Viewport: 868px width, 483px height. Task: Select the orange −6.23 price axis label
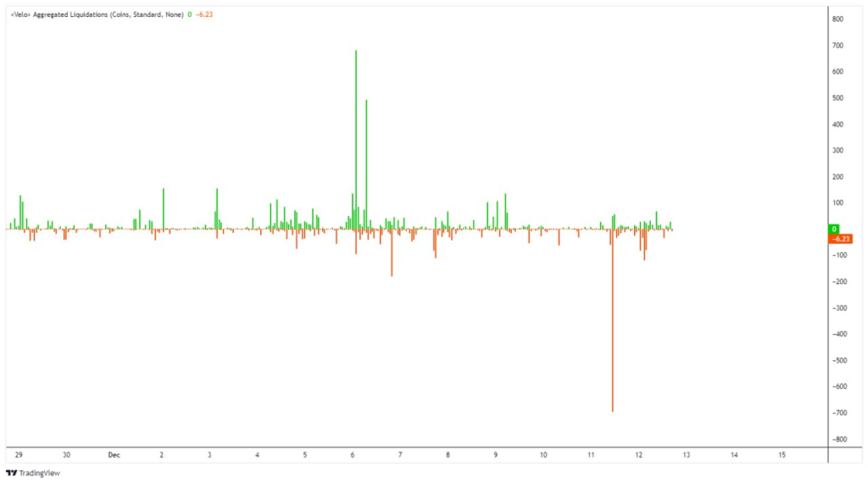coord(839,239)
